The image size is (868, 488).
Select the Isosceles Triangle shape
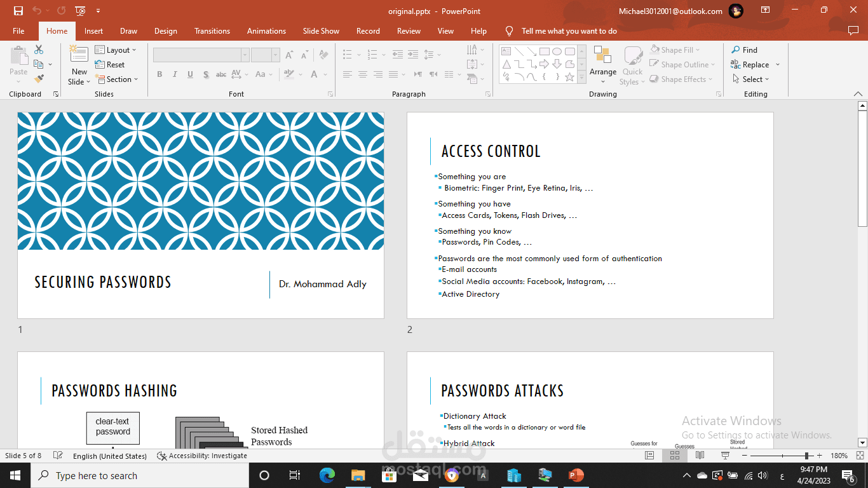pos(506,64)
